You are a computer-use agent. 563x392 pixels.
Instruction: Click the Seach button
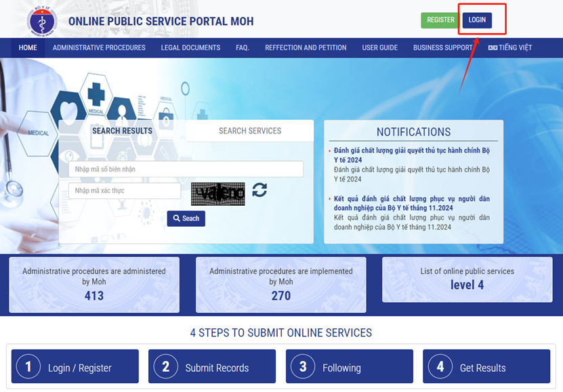pyautogui.click(x=186, y=219)
